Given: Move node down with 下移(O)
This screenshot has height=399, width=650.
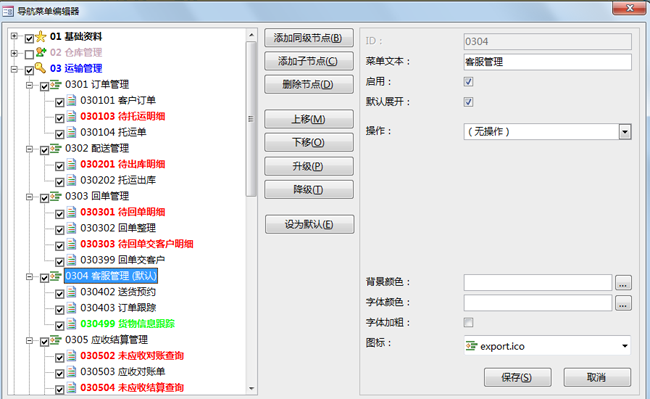Looking at the screenshot, I should coord(309,143).
